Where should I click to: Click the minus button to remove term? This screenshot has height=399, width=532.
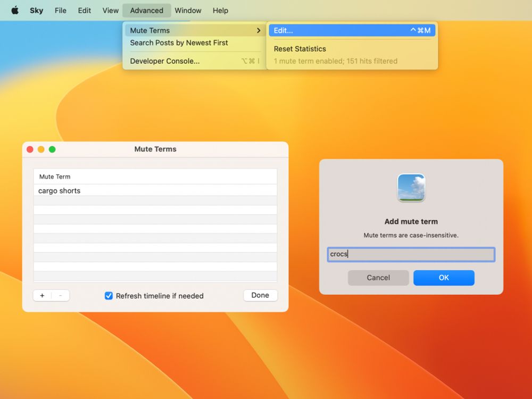click(61, 295)
